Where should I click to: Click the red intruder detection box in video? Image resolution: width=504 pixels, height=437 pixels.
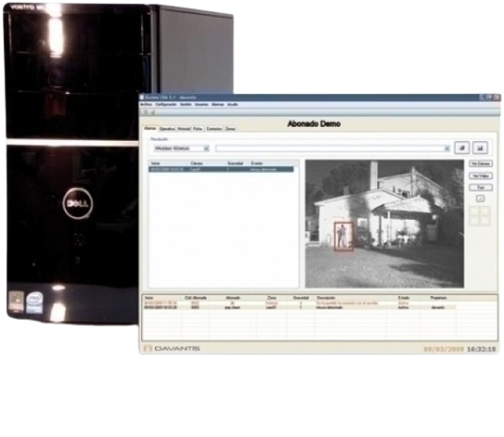tap(343, 236)
